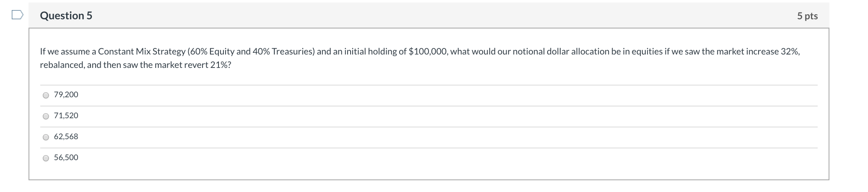868x192 pixels.
Task: Pick the 62,568 radio button
Action: coord(46,137)
